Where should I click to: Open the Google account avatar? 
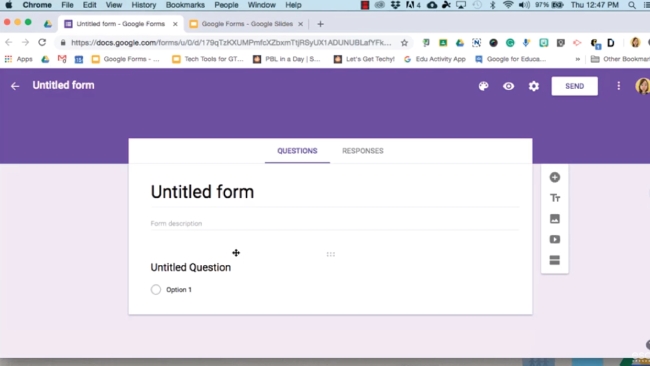pos(643,86)
